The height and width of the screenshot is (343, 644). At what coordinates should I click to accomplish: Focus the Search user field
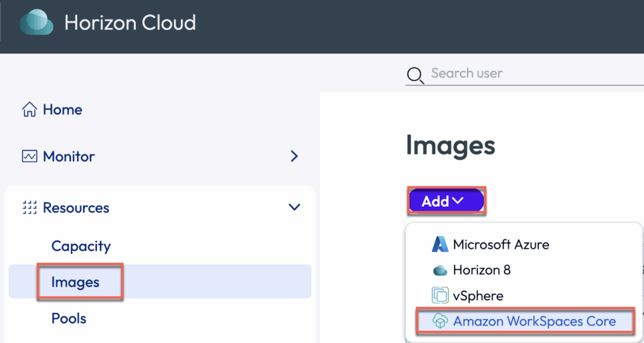tap(528, 73)
